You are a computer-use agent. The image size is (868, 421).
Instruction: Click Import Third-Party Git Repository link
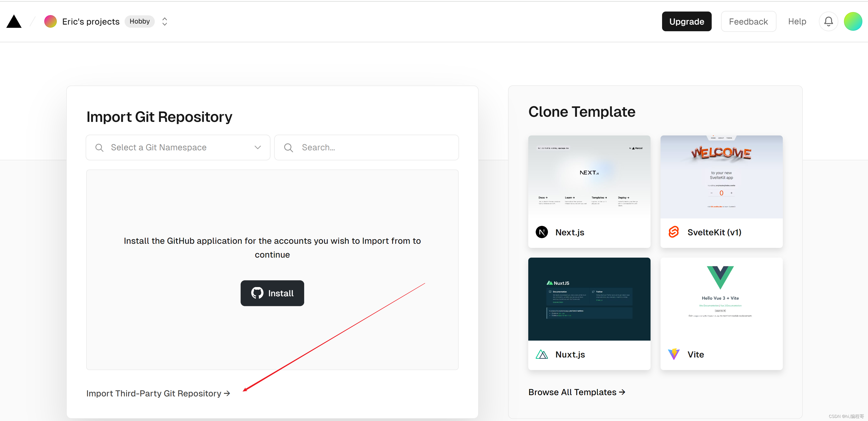pos(158,393)
